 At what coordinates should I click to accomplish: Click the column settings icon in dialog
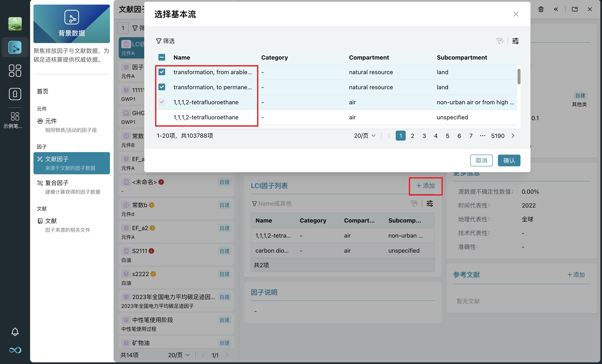click(515, 41)
